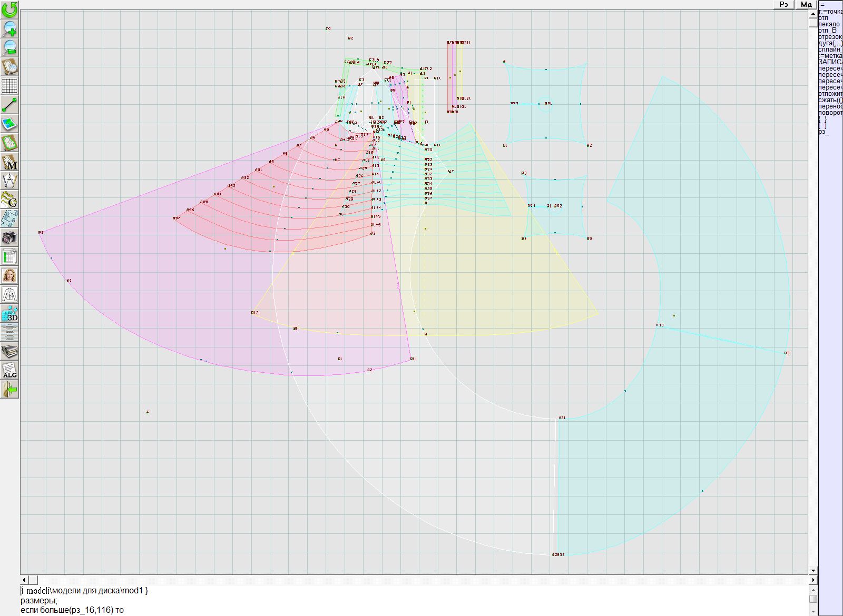
Task: Open the compass drafting tool
Action: click(9, 181)
